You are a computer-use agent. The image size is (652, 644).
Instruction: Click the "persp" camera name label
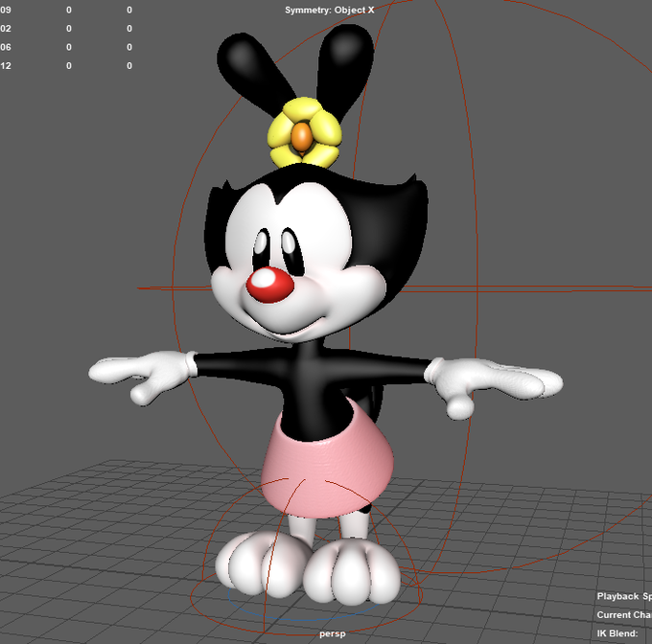[x=333, y=634]
